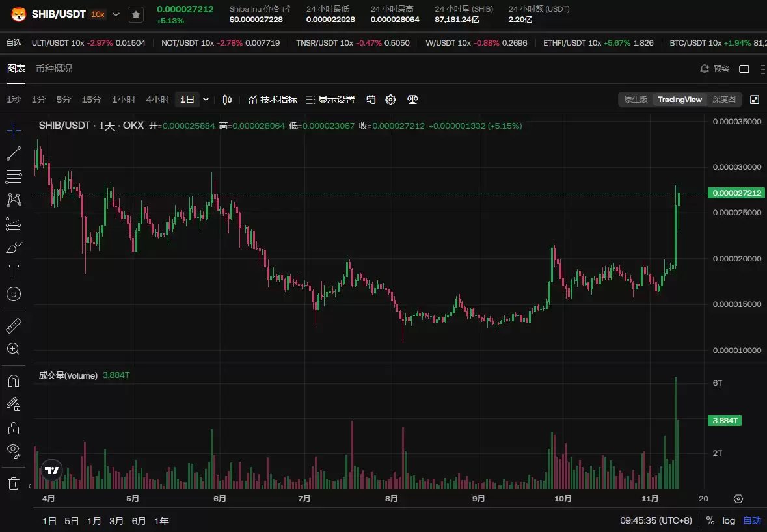This screenshot has width=767, height=532.
Task: Toggle the eye icon to hide drawings
Action: pos(14,449)
